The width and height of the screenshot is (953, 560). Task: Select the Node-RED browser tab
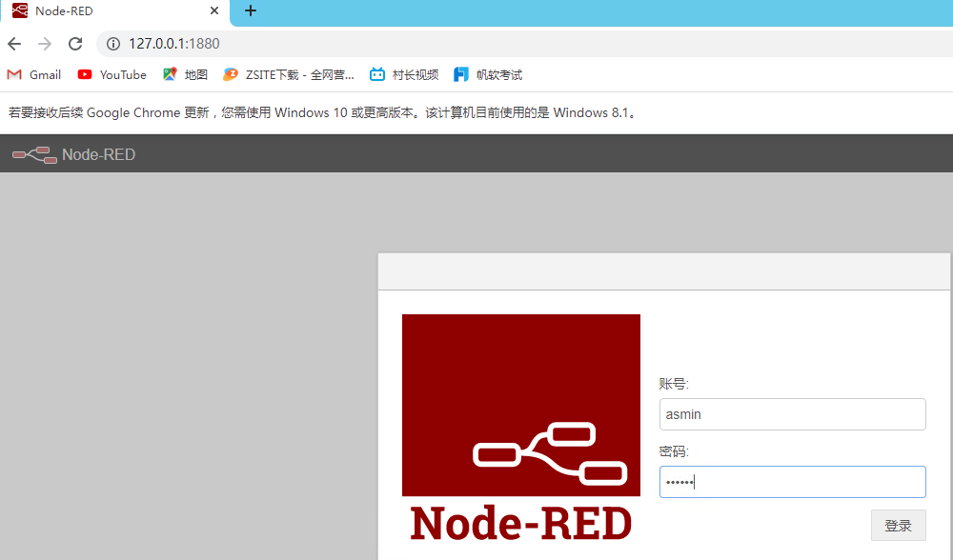point(115,11)
